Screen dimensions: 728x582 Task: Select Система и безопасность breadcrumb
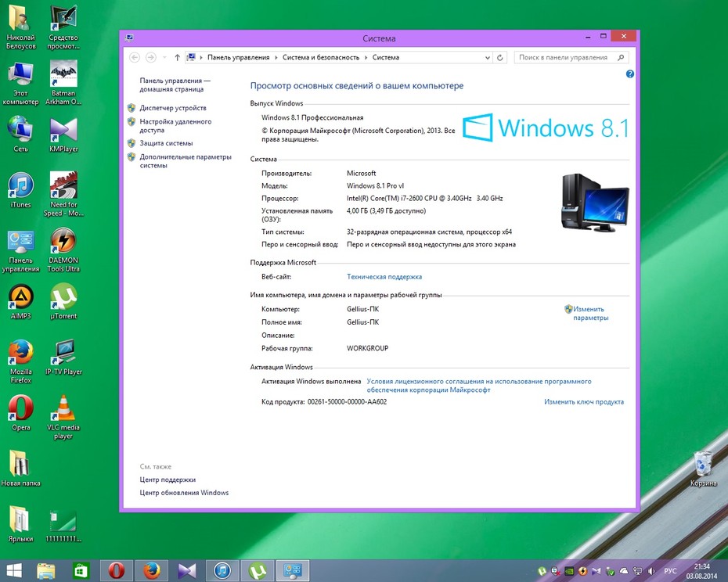[321, 58]
